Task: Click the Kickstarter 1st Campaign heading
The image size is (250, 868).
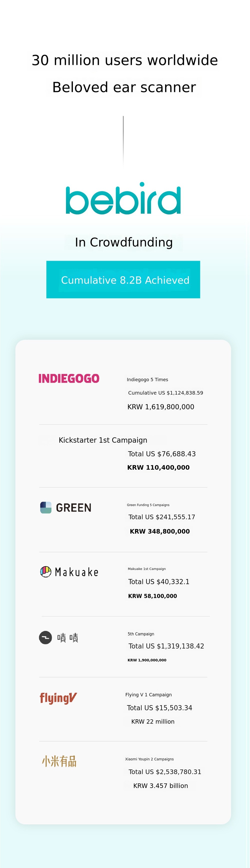Action: [x=103, y=440]
